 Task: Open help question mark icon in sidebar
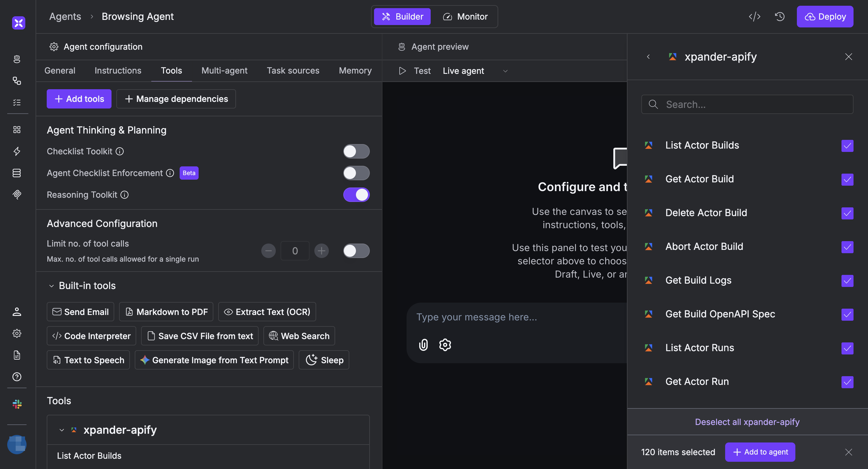[x=17, y=377]
